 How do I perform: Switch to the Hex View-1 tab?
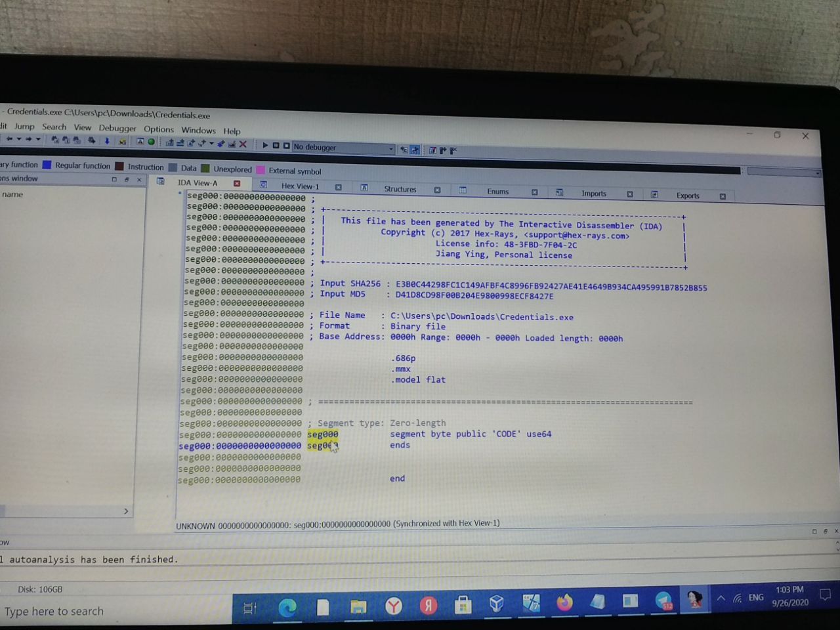pyautogui.click(x=300, y=186)
